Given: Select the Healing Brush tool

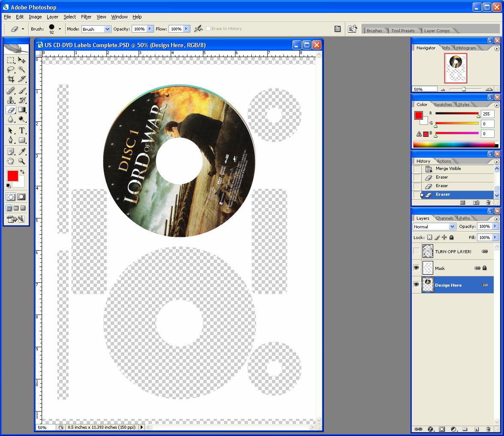Looking at the screenshot, I should click(11, 91).
